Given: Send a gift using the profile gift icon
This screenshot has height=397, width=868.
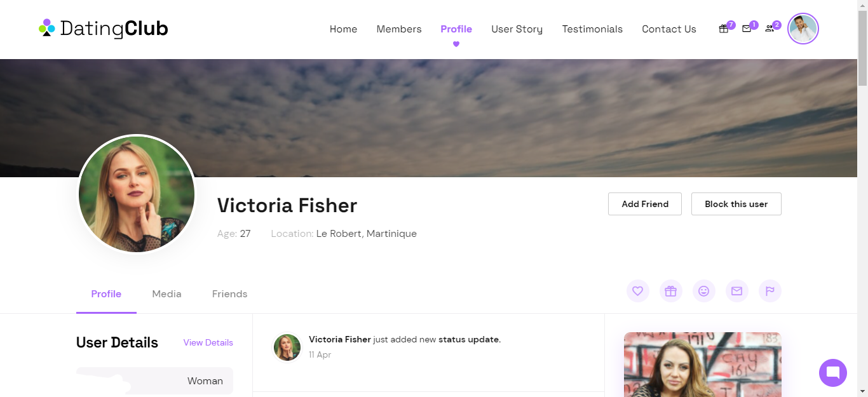Looking at the screenshot, I should click(x=670, y=291).
